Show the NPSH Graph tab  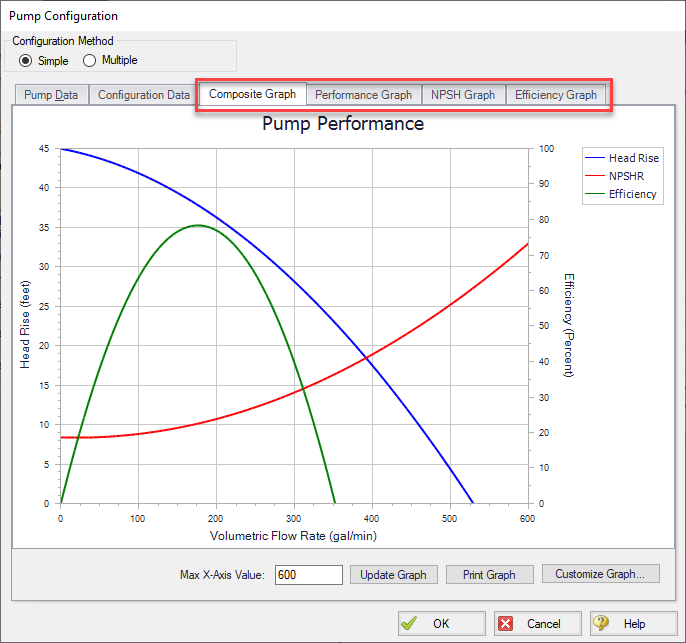click(x=463, y=95)
